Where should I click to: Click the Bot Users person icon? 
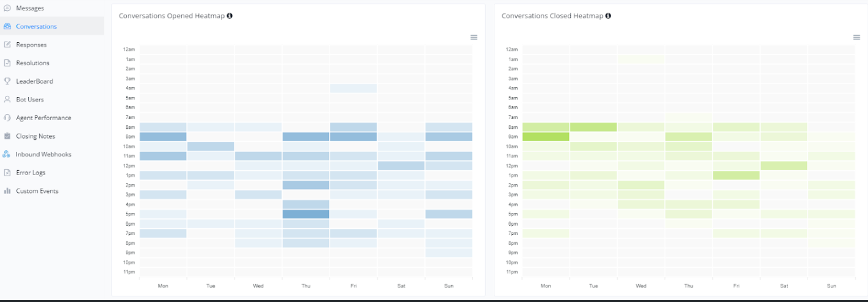point(7,99)
